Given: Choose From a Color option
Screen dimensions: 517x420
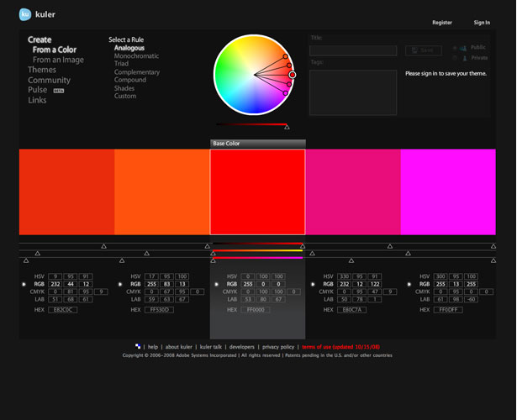Looking at the screenshot, I should 55,50.
